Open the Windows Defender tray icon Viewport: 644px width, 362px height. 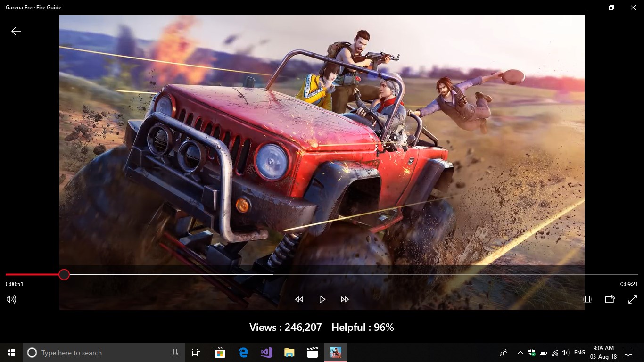(x=532, y=353)
